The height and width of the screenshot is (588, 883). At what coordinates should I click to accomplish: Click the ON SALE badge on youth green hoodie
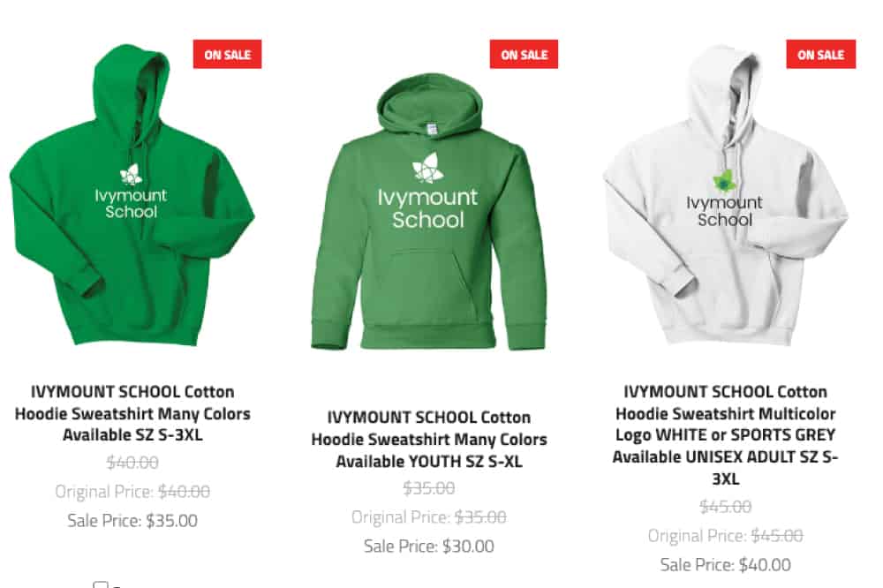tap(524, 54)
